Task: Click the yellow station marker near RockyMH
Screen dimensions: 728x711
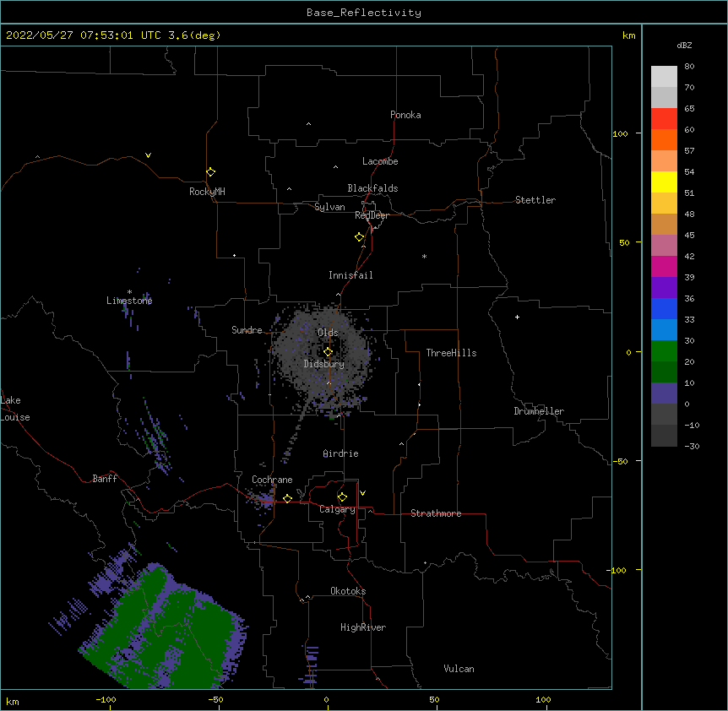Action: (210, 171)
